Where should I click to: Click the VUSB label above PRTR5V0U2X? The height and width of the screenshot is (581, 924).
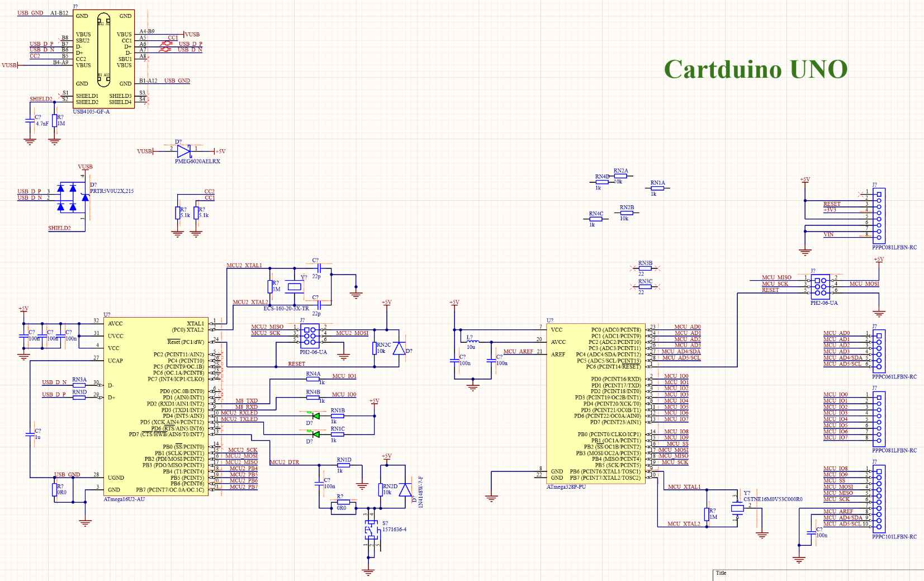(x=85, y=167)
